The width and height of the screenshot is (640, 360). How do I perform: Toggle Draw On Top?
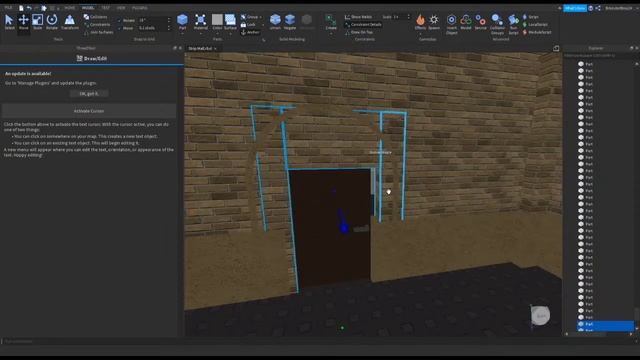359,32
